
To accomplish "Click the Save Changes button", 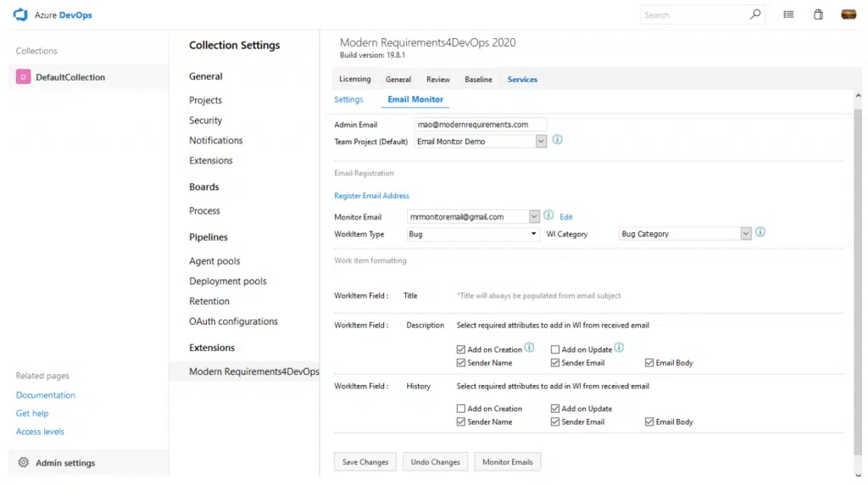I will pyautogui.click(x=365, y=462).
